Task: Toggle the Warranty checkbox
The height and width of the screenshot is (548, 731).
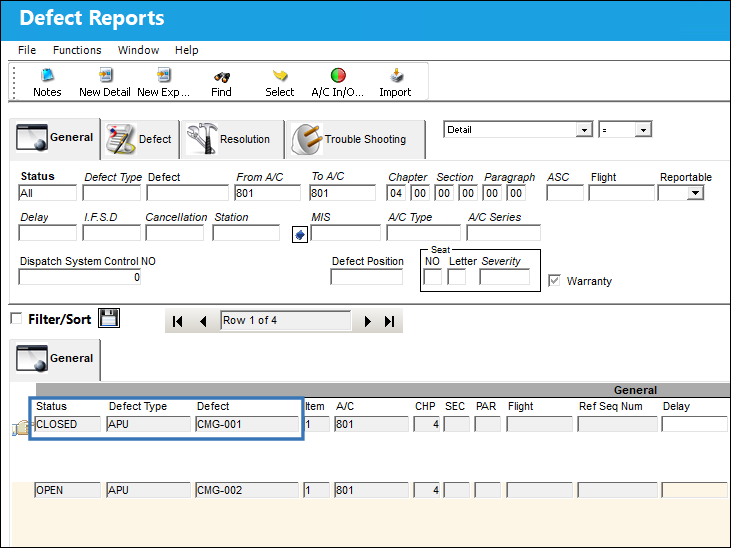Action: (554, 280)
